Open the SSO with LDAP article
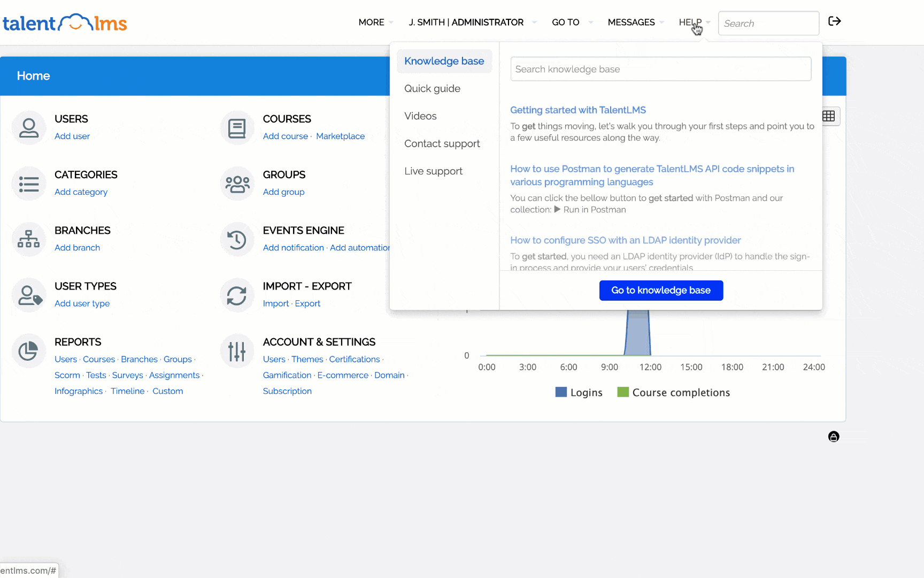924x578 pixels. click(625, 240)
